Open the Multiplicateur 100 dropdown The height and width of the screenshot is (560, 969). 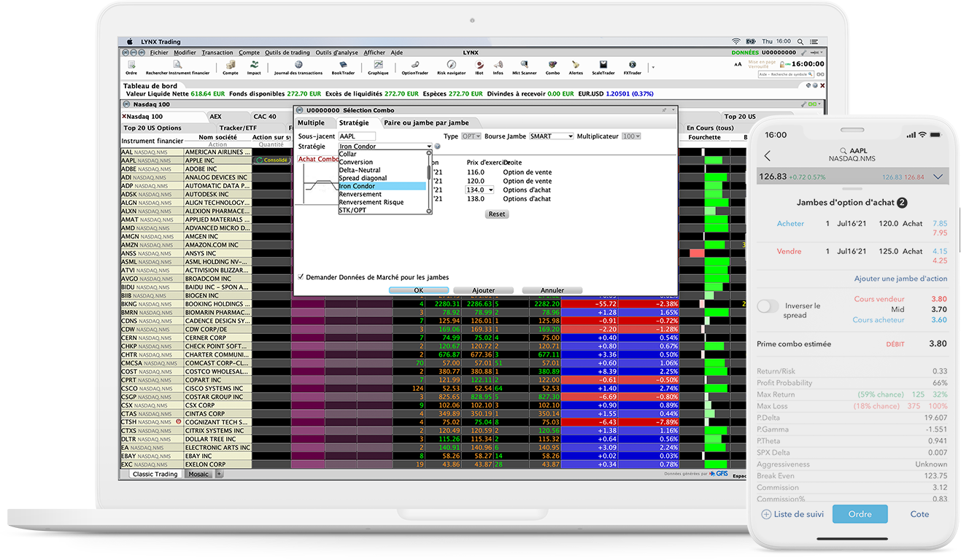click(631, 136)
